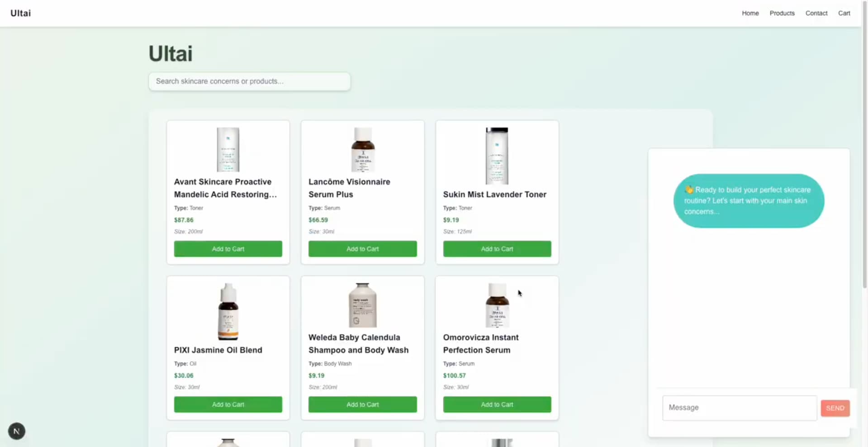Open the Home page in navigation
Screen dimensions: 868x447
(x=750, y=13)
